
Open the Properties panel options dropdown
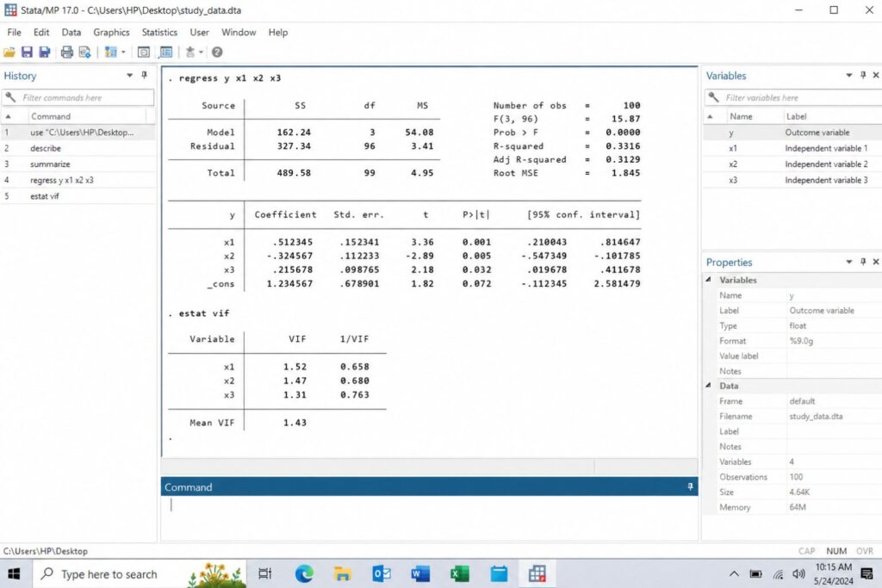[x=848, y=262]
